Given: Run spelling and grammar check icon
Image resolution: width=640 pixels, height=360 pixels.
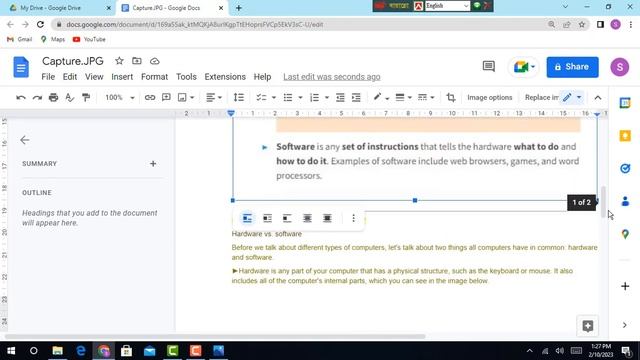Looking at the screenshot, I should coord(70,98).
